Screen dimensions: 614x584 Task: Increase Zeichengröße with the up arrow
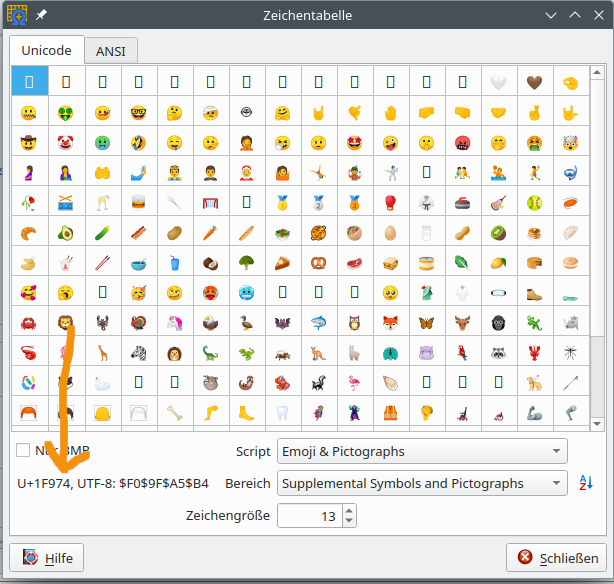pos(348,510)
